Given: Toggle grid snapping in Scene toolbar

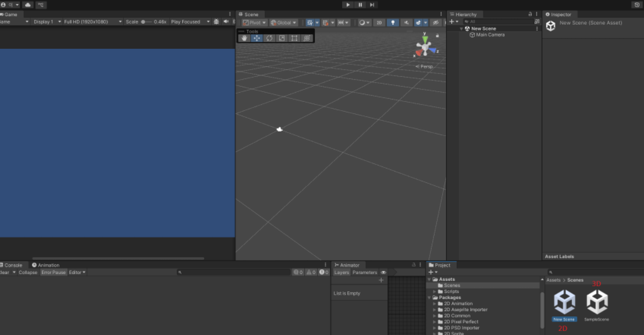Looking at the screenshot, I should pyautogui.click(x=325, y=23).
